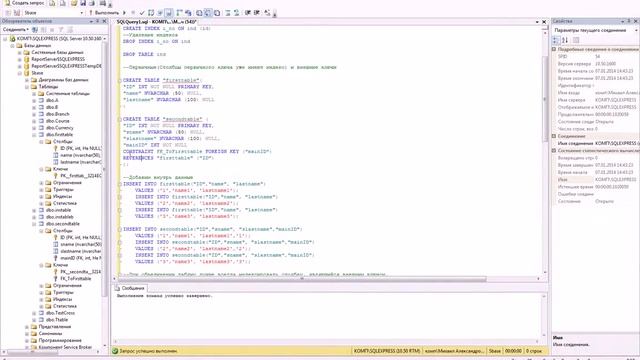This screenshot has width=640, height=360.
Task: Click the Save floppy icon in the top toolbar
Action: coord(83,3)
